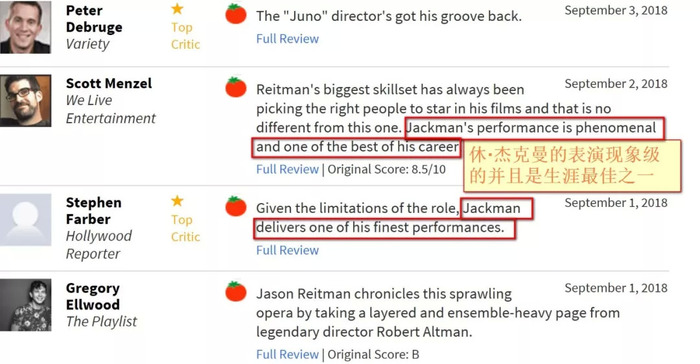Open Full Review with Original Score 8.5/10
The image size is (700, 364).
pos(288,169)
